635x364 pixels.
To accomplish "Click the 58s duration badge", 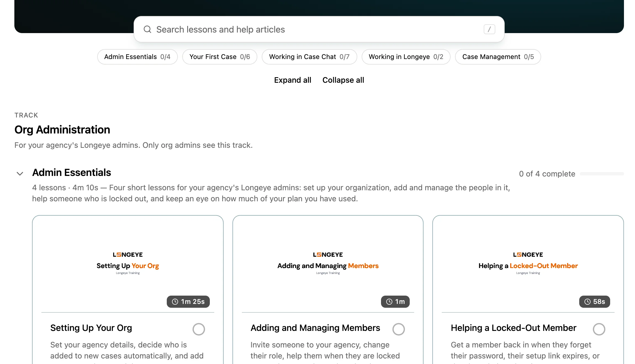I will coord(595,302).
